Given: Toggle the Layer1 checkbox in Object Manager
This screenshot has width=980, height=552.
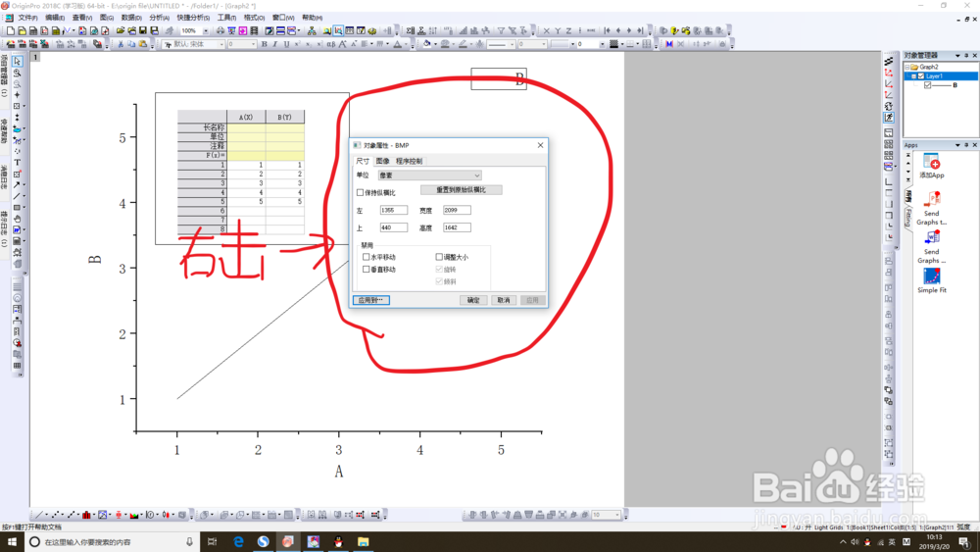Looking at the screenshot, I should (x=920, y=76).
